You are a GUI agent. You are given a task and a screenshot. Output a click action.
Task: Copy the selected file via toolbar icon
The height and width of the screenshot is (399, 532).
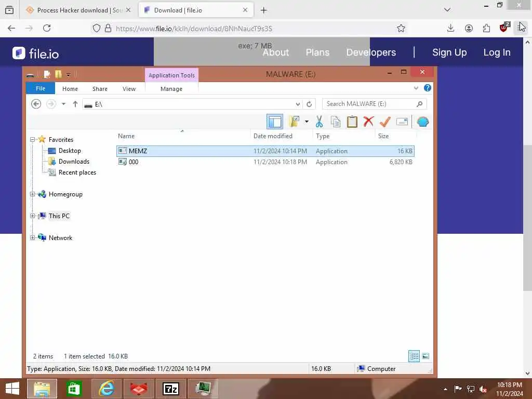tap(335, 122)
